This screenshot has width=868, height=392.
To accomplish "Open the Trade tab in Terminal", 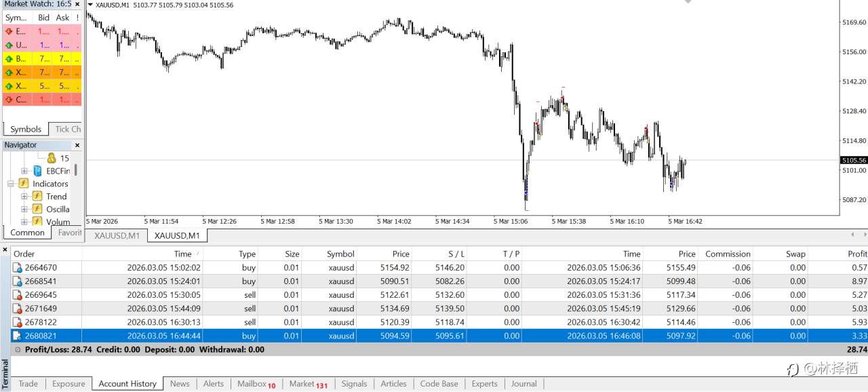I will pos(28,384).
